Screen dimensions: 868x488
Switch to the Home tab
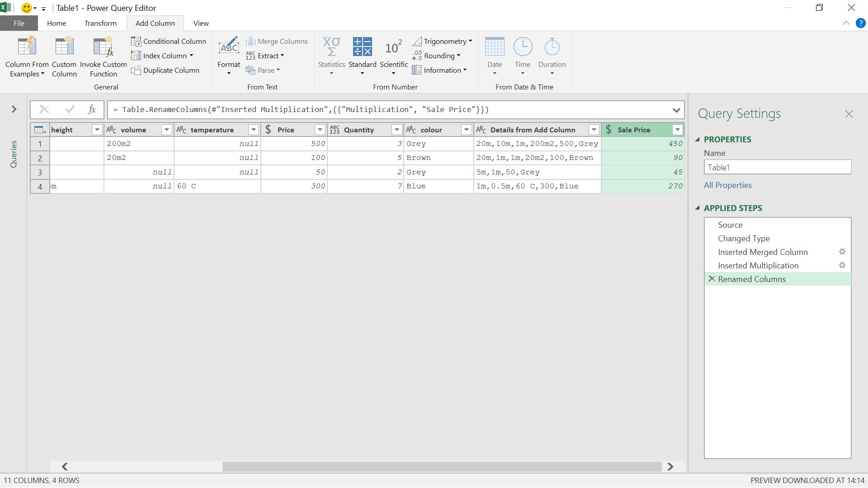(x=57, y=23)
